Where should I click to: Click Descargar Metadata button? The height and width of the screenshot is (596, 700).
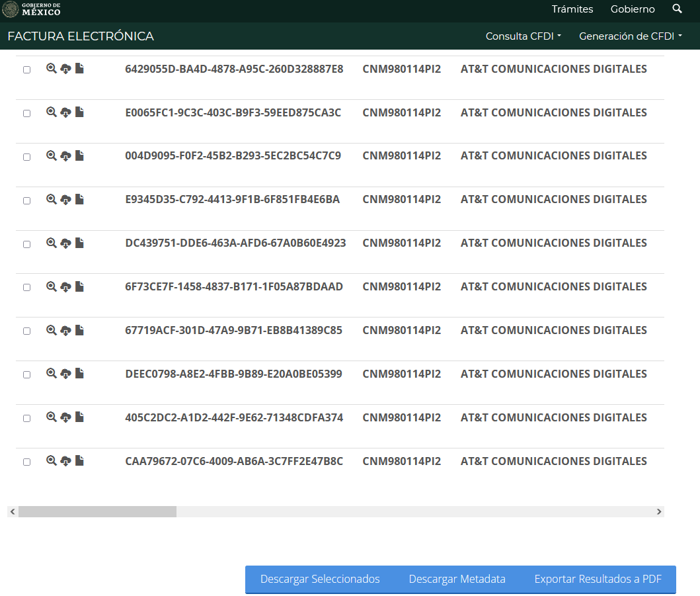(457, 579)
